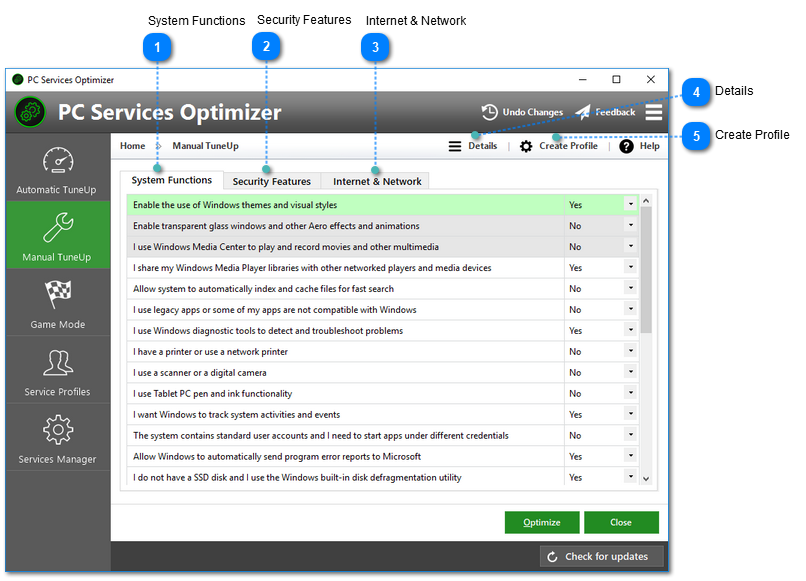The image size is (806, 581).
Task: Click the Check for updates button
Action: [x=602, y=556]
